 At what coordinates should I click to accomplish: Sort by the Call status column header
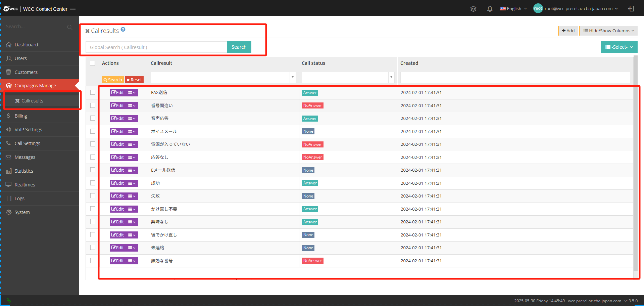(x=313, y=63)
